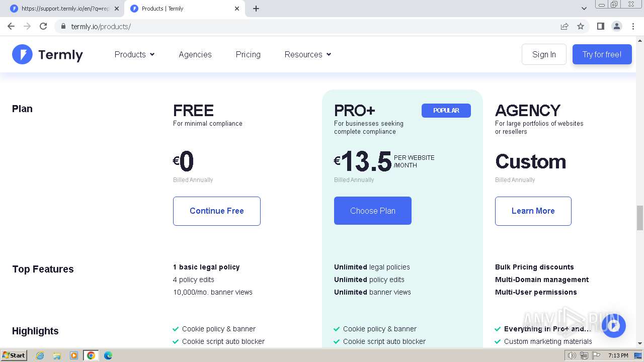Click Choose Plan under PRO+
The width and height of the screenshot is (644, 362).
click(x=373, y=211)
